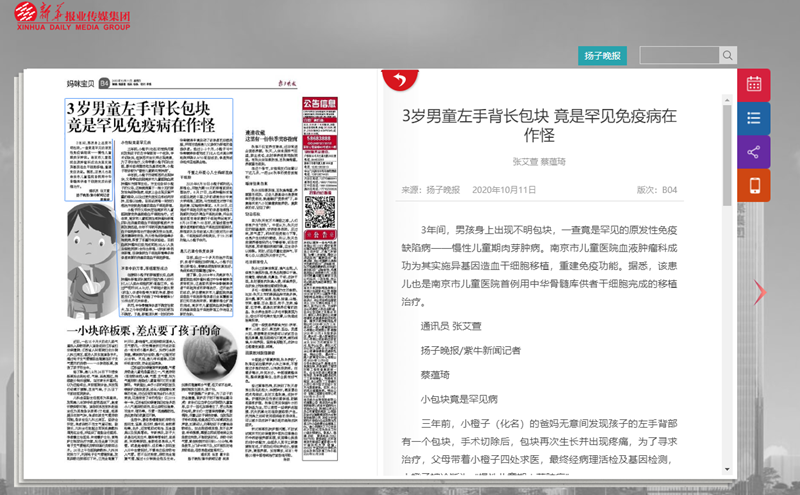Open the article list icon

coord(754,118)
